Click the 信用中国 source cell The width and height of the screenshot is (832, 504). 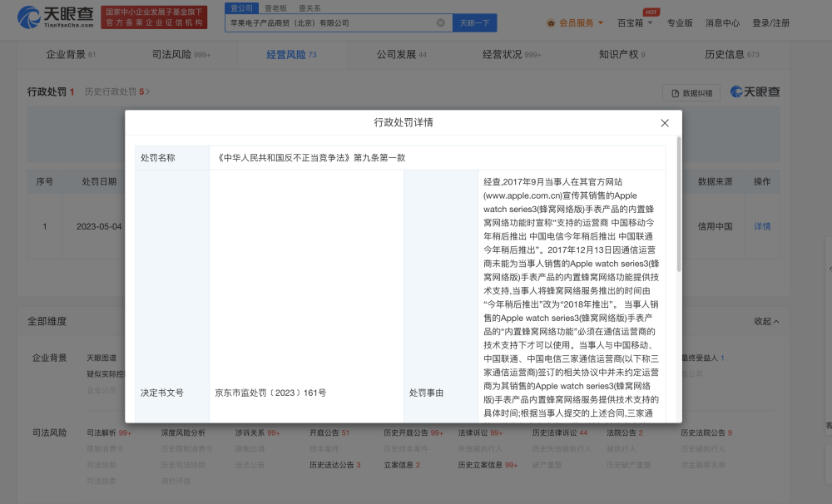715,226
